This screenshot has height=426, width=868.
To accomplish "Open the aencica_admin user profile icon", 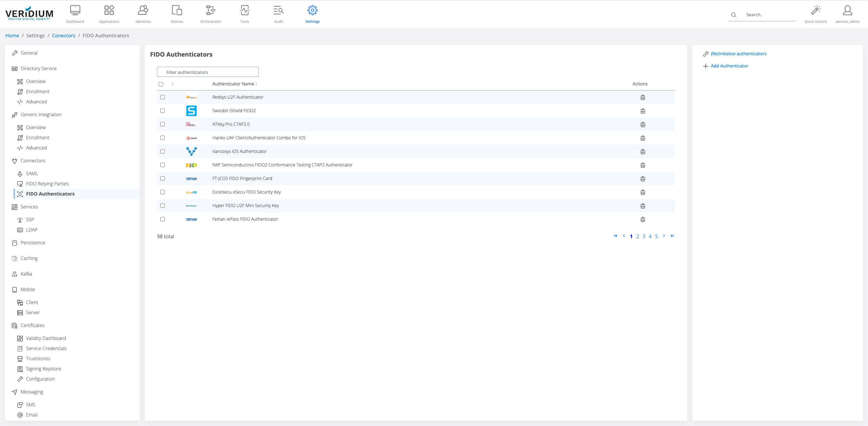I will pos(847,11).
